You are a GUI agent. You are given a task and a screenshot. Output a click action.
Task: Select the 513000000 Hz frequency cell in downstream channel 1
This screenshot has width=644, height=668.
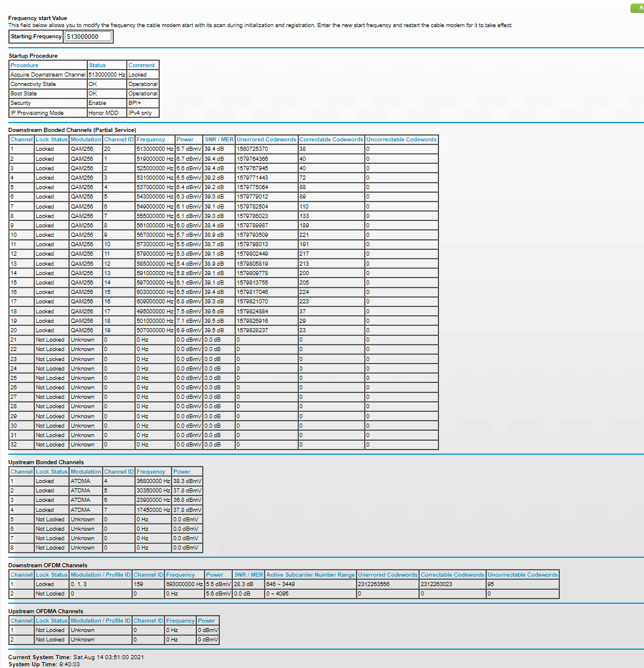155,149
